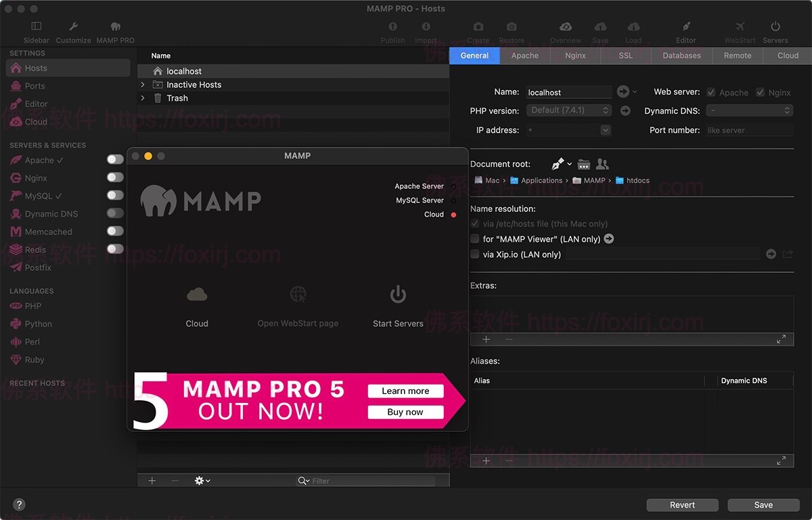Click the document root folder chooser icon
This screenshot has width=812, height=520.
coord(583,164)
